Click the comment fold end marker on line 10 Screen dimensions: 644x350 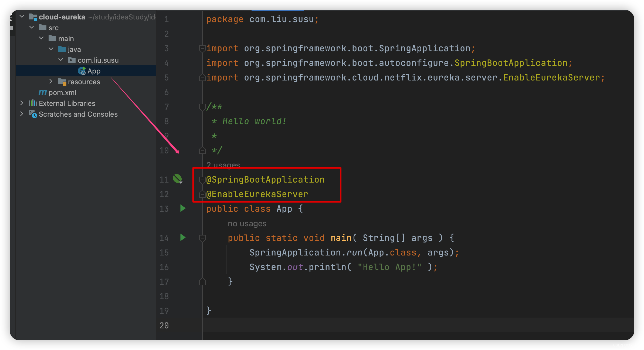[x=202, y=150]
